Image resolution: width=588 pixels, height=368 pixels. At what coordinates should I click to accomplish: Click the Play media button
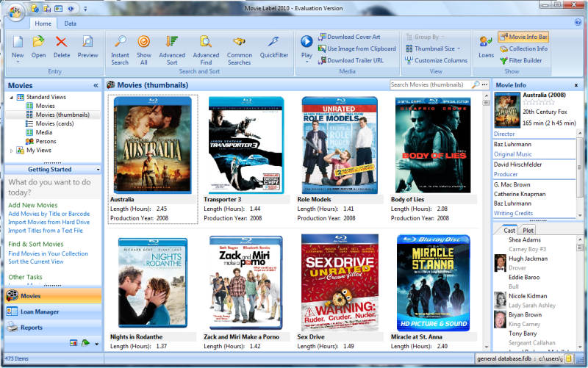306,42
